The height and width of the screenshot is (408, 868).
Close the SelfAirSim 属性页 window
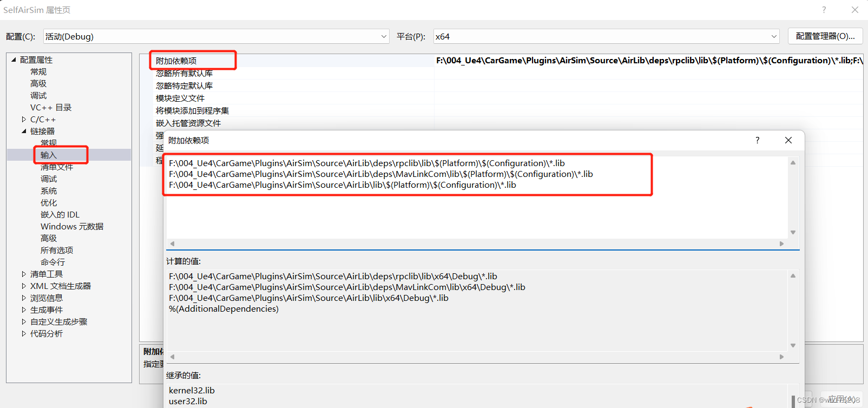[x=855, y=10]
